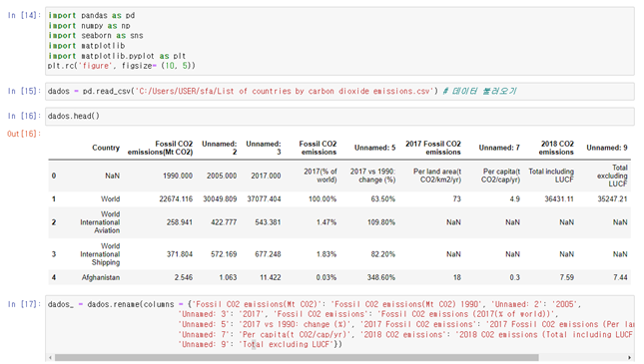Image resolution: width=644 pixels, height=364 pixels.
Task: Click the In [17] prompt label
Action: coord(24,304)
